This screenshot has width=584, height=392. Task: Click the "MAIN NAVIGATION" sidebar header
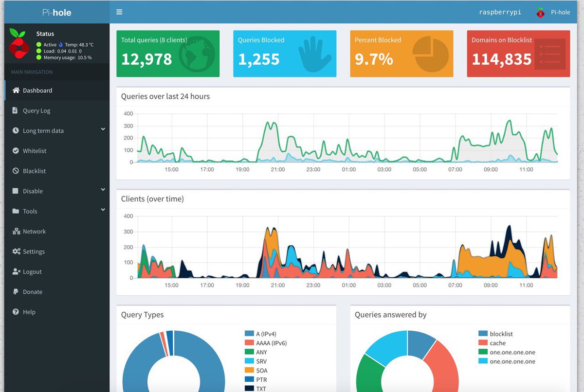click(x=32, y=72)
